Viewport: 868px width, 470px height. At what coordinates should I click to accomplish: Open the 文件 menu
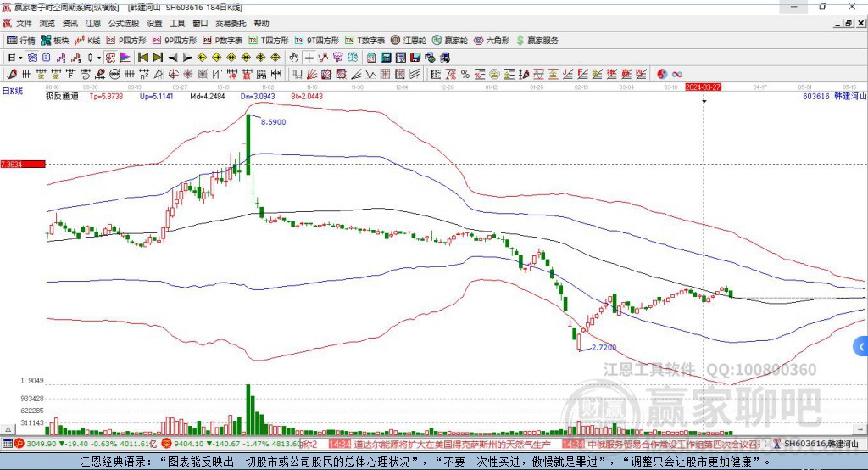click(x=25, y=23)
